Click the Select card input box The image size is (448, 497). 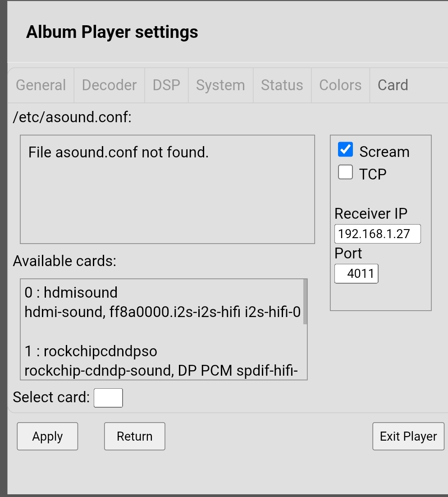coord(108,398)
